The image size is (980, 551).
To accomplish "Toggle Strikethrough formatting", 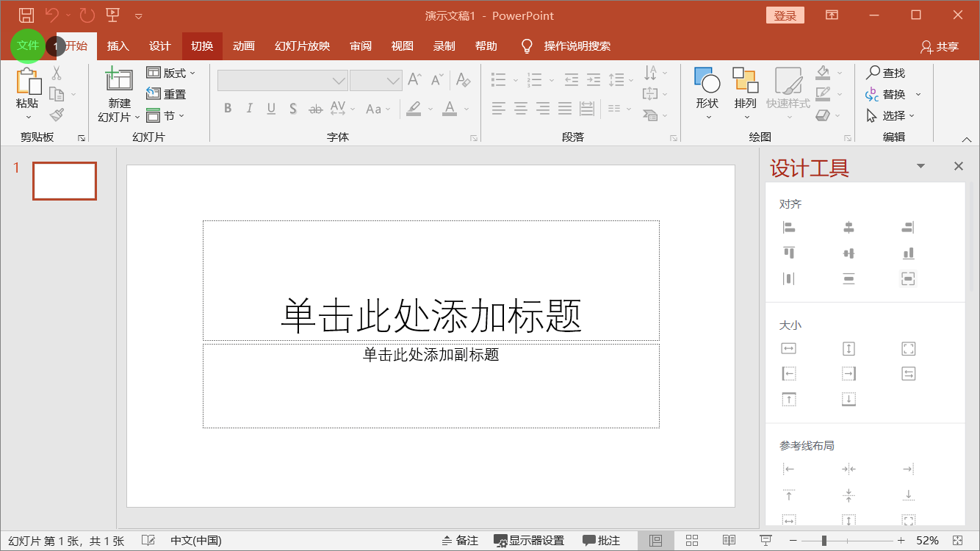I will coord(315,109).
